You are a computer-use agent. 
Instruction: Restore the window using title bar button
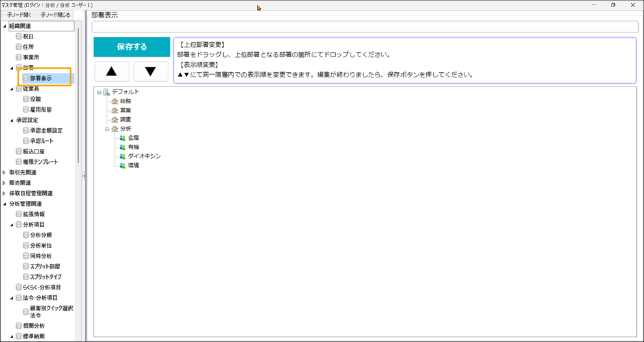(x=613, y=5)
